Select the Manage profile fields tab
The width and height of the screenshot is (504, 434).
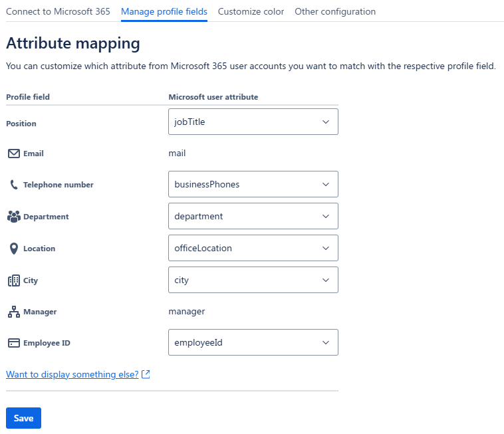click(164, 11)
